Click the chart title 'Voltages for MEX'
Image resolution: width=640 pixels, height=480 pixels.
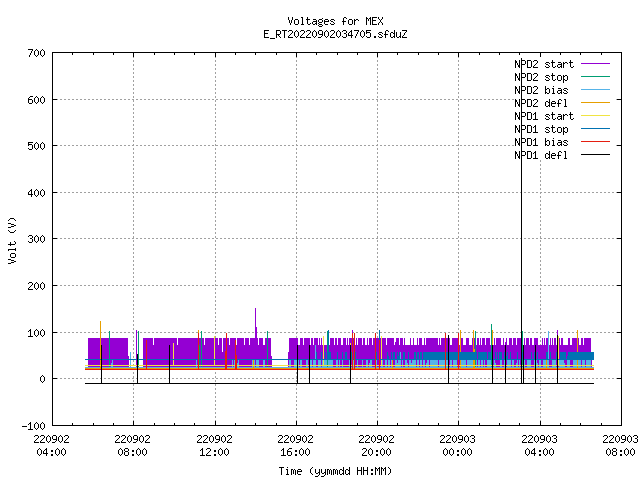tap(335, 21)
